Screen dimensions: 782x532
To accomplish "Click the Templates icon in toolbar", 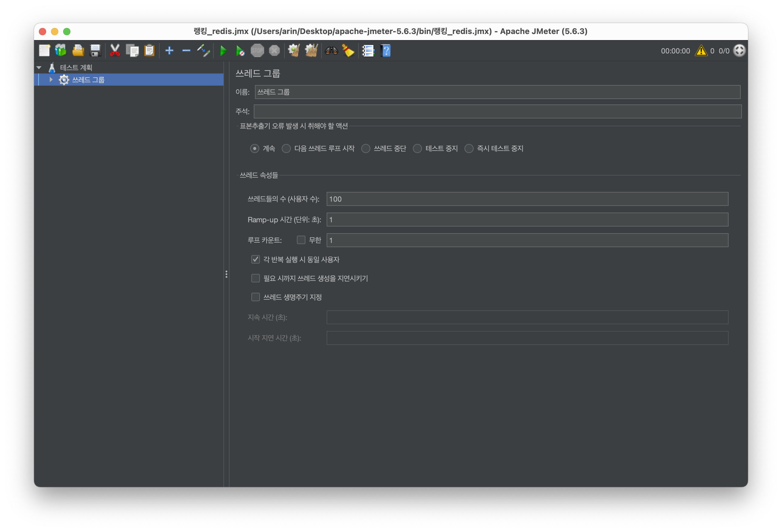I will tap(61, 51).
